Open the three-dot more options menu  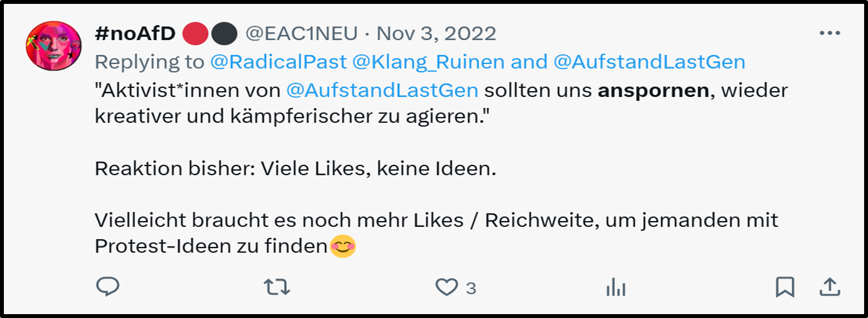pyautogui.click(x=829, y=33)
